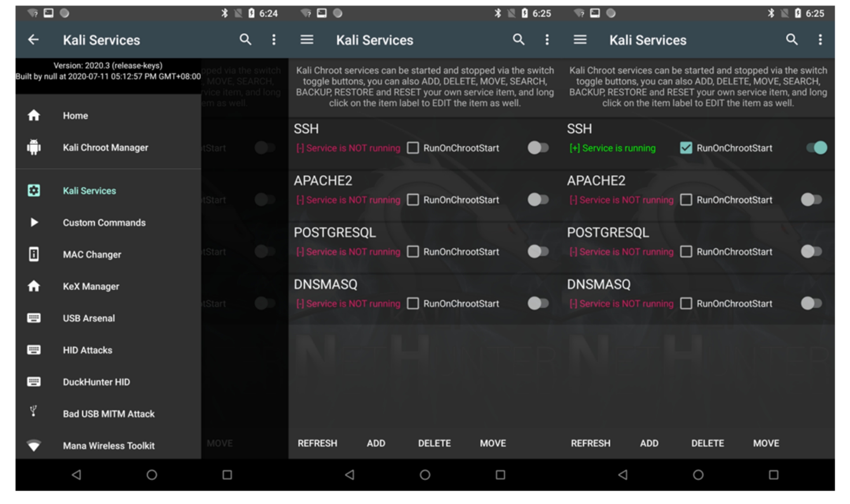Turn on the POSTGRESQL switch on the middle screen
850x504 pixels.
[x=538, y=252]
